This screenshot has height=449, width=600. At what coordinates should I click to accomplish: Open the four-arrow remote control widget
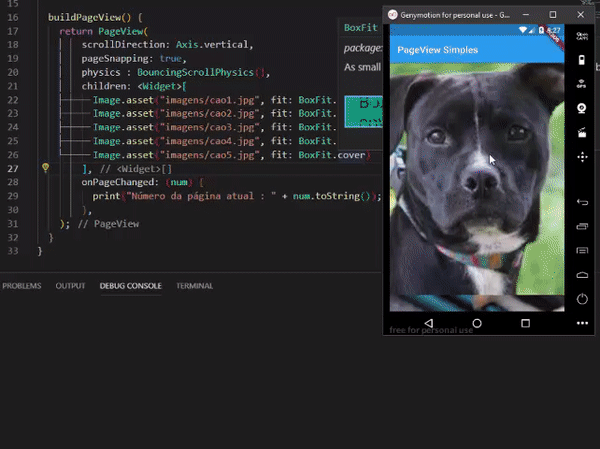[x=582, y=157]
